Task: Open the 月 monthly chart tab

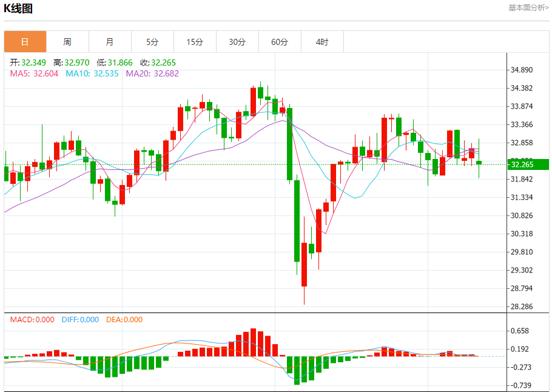Action: point(110,42)
